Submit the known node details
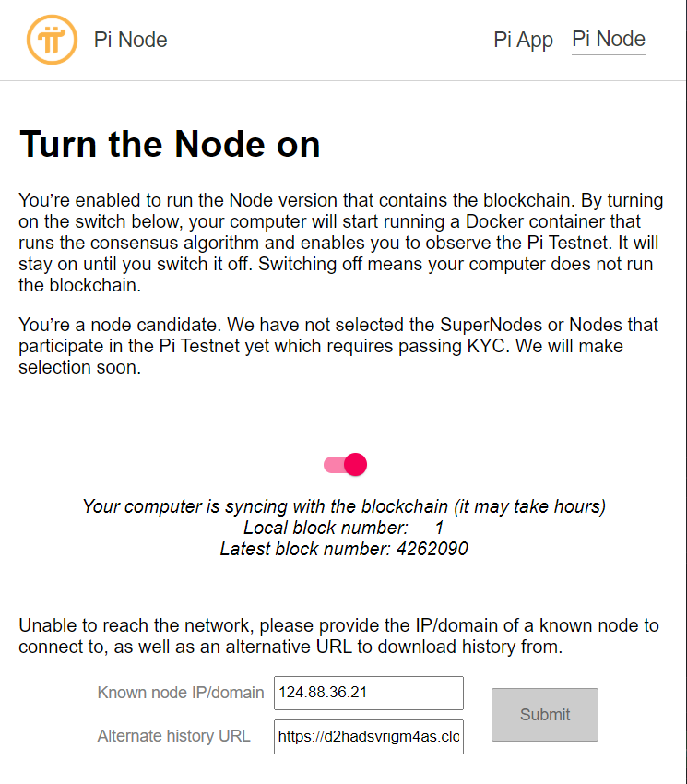The image size is (687, 784). (544, 715)
